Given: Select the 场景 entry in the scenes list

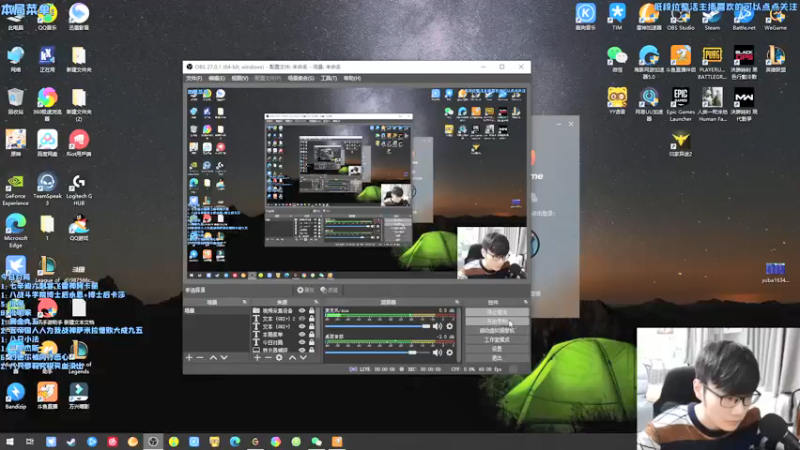Looking at the screenshot, I should [x=217, y=310].
